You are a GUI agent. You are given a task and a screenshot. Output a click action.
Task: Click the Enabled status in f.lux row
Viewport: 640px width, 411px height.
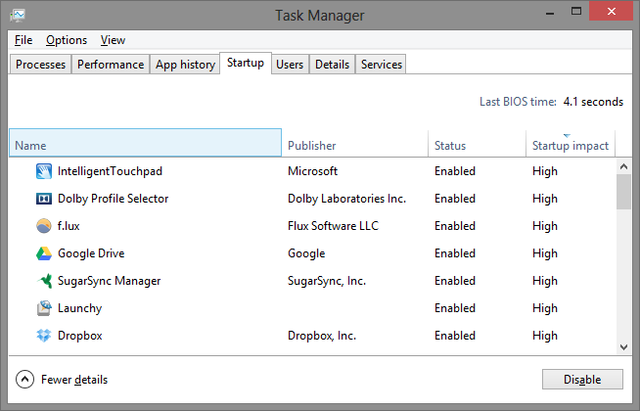[455, 226]
